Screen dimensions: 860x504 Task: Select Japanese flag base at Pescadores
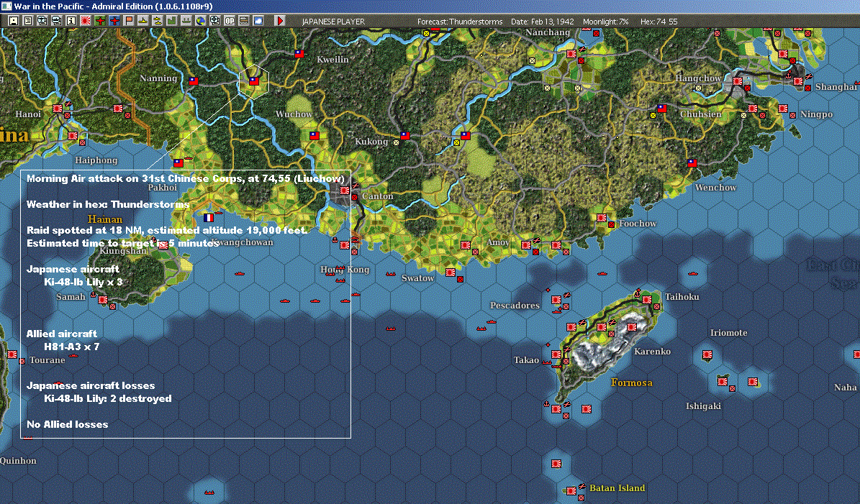tap(556, 300)
